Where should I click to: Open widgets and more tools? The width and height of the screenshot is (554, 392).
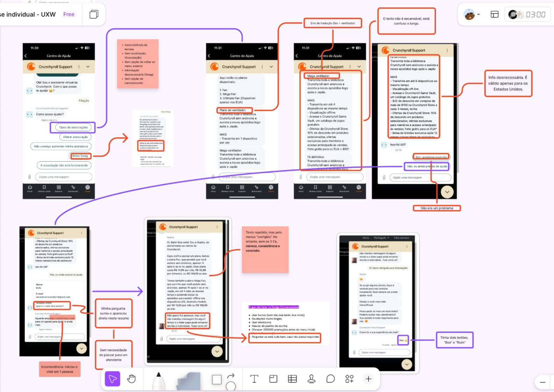(x=349, y=379)
